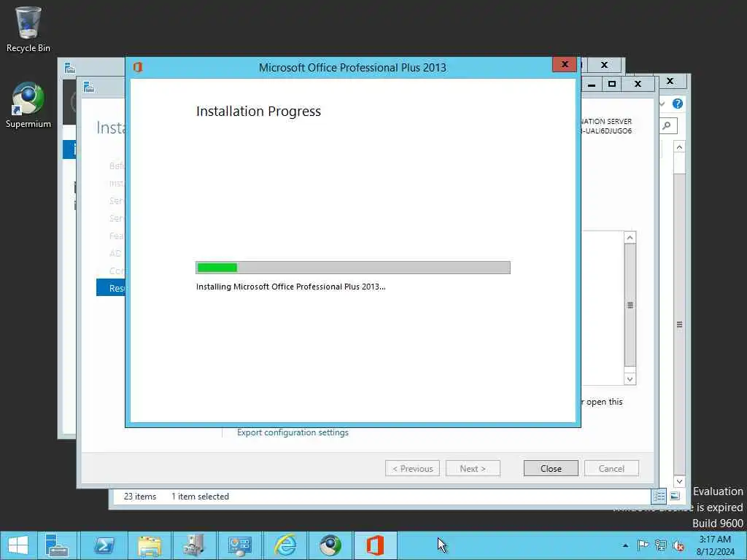Switch Explorer to large icons view
Screen dimensions: 747x560
point(675,496)
